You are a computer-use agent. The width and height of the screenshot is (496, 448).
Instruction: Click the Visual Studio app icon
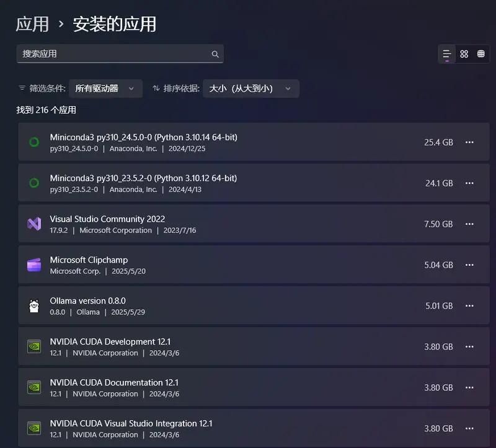pos(34,224)
